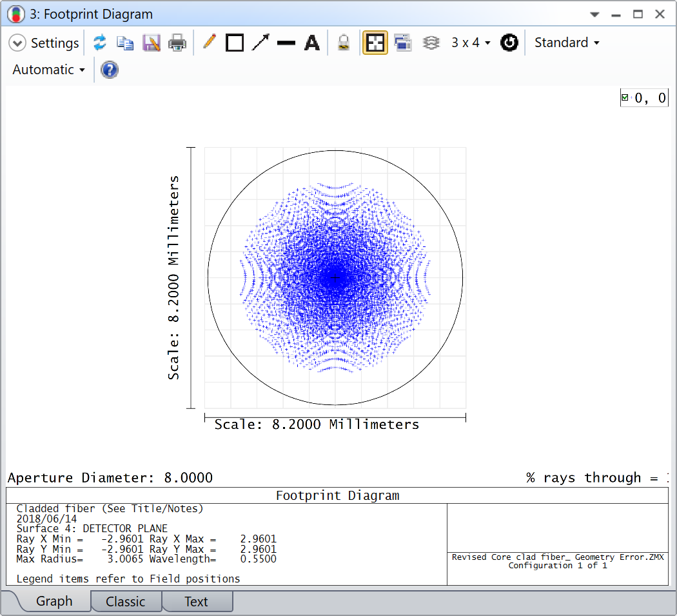Open the Standard dropdown menu
The image size is (677, 616).
[x=567, y=43]
